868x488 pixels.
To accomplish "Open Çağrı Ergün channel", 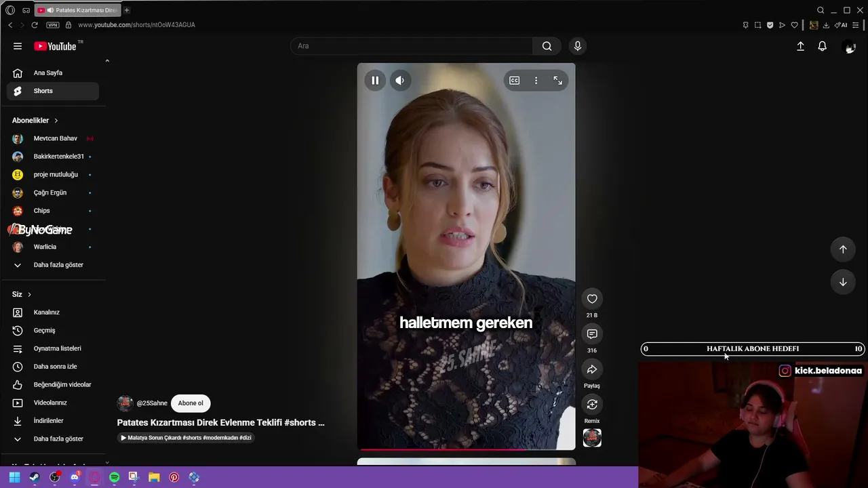I will point(53,192).
